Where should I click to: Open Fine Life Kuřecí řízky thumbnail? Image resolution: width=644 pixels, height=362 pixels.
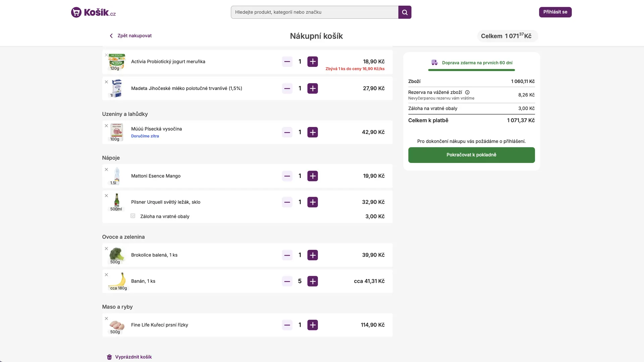point(116,325)
